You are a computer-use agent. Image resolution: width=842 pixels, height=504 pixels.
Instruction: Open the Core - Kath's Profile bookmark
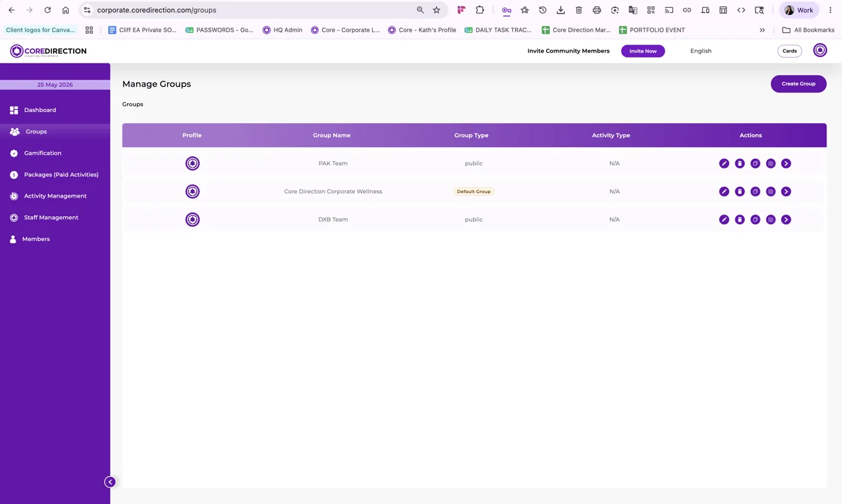(x=422, y=30)
